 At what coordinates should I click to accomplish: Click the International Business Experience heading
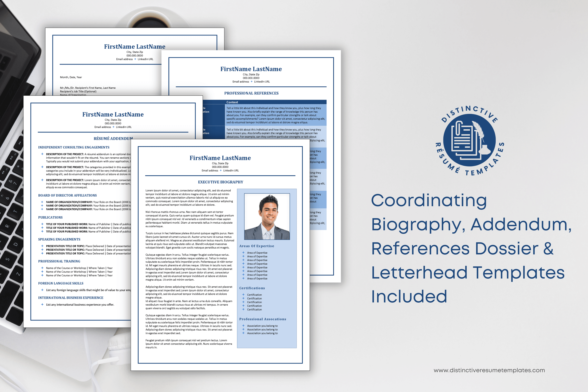tap(71, 298)
